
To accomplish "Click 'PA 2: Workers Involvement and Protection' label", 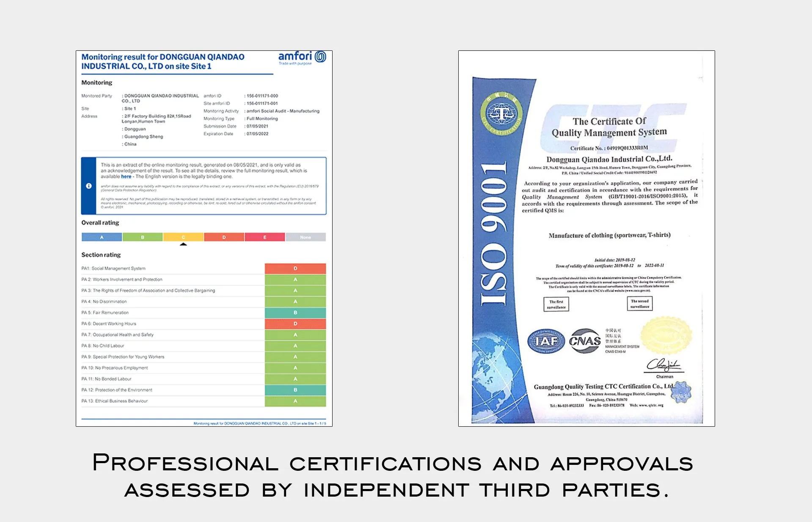I will [122, 279].
